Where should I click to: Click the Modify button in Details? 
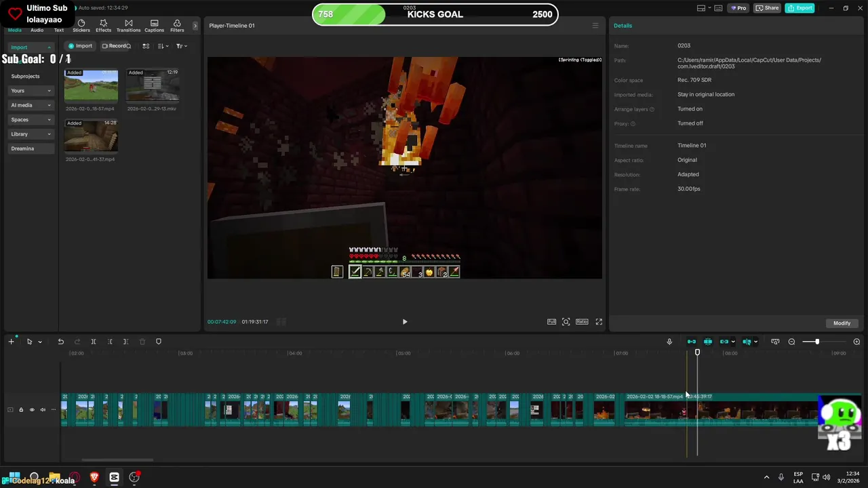842,323
